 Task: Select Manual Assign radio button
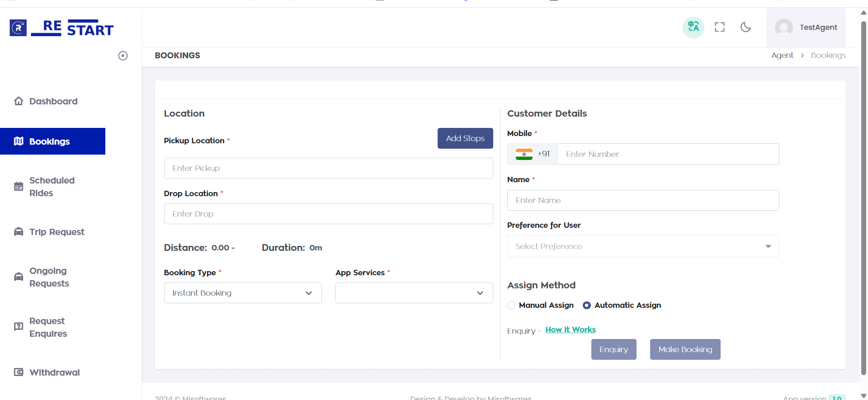(x=511, y=306)
